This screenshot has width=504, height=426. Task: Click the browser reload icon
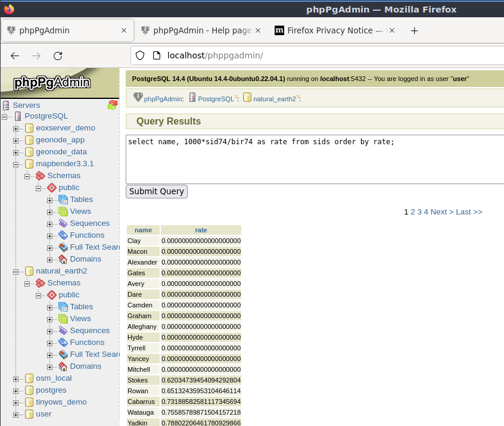58,56
